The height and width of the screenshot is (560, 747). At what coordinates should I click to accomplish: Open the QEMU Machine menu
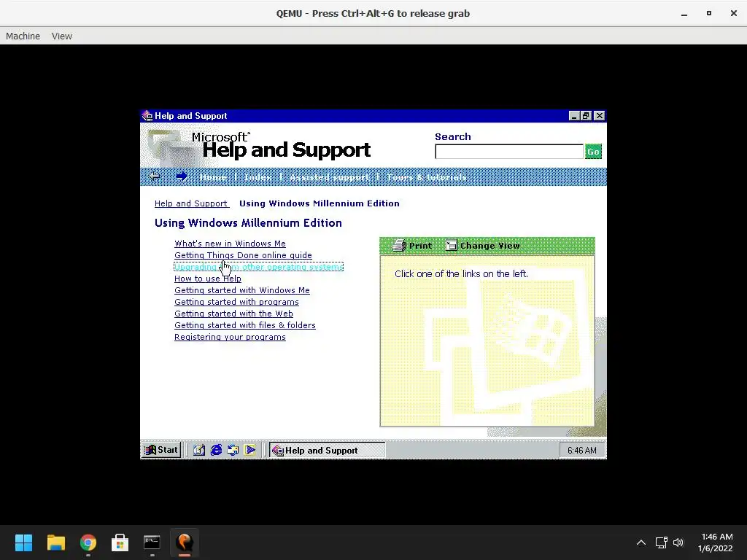coord(23,36)
